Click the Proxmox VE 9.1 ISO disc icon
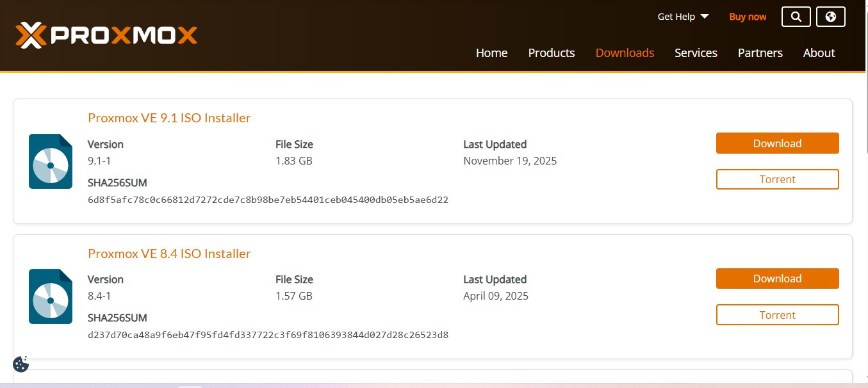Viewport: 868px width, 388px height. (50, 161)
